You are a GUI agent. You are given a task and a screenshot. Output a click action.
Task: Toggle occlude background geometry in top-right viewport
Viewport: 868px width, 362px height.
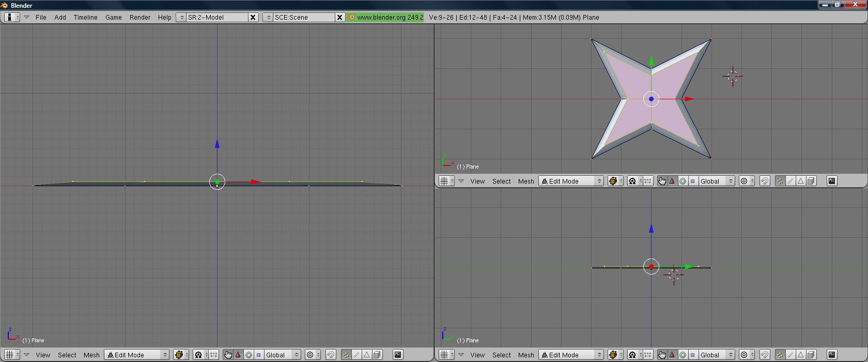(811, 181)
